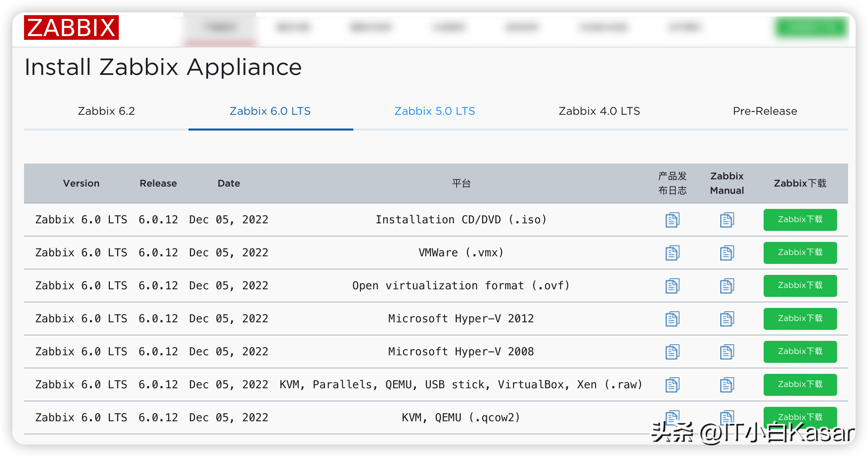The height and width of the screenshot is (457, 868).
Task: Open release notes icon for Open virtualization format (.ovf)
Action: tap(672, 286)
